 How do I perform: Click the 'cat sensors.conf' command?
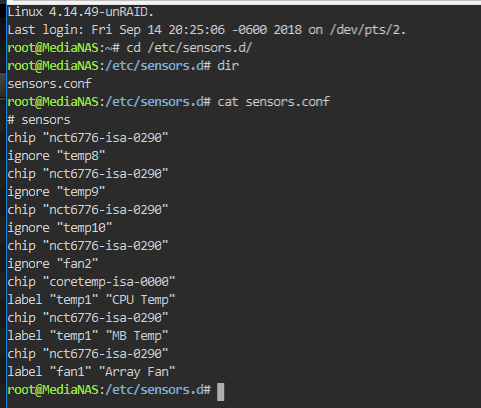coord(274,102)
